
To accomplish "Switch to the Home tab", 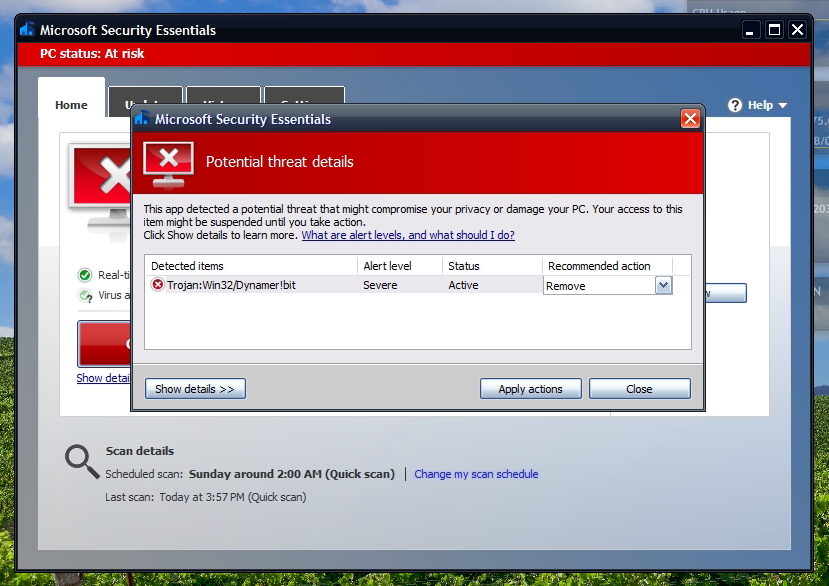I will pos(71,105).
